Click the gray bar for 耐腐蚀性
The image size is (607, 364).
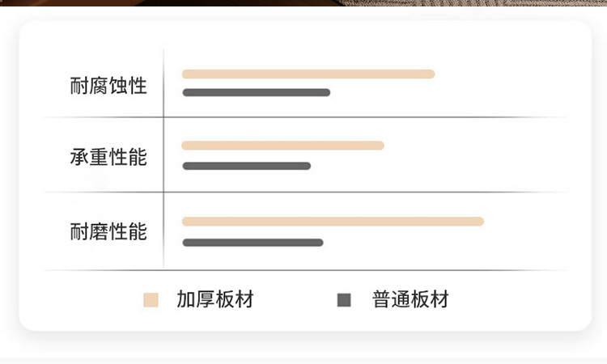(x=256, y=93)
